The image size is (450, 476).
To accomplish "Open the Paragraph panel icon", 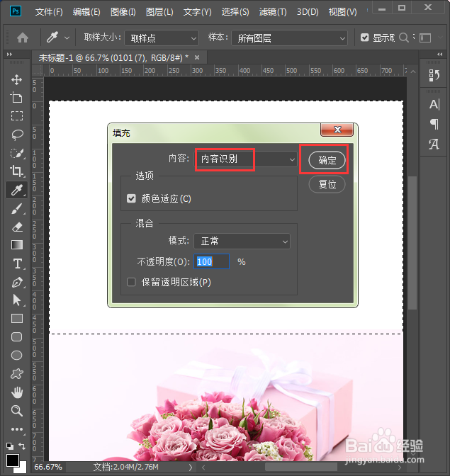I will coord(434,124).
